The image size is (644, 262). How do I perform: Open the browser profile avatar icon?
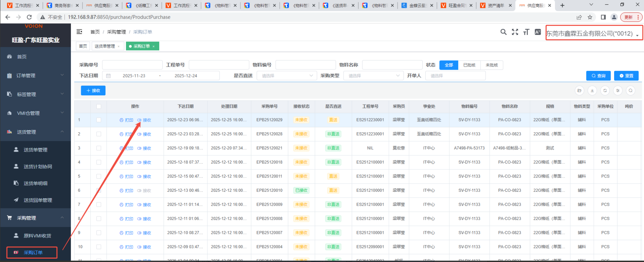614,17
